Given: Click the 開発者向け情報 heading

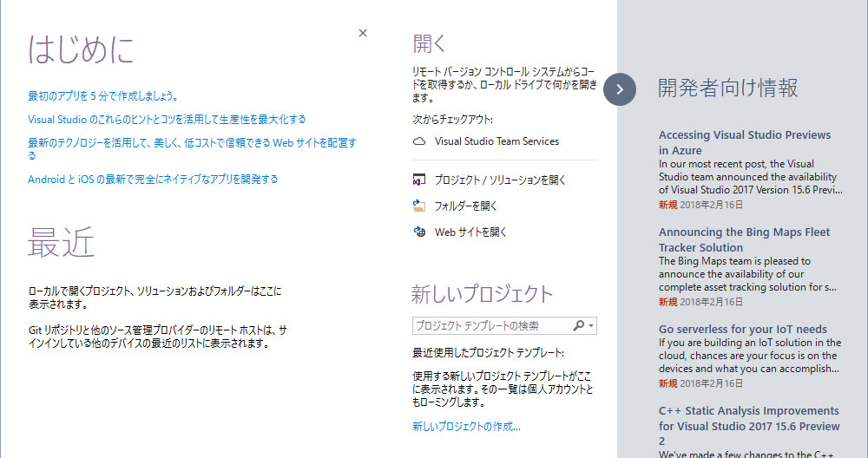Looking at the screenshot, I should pyautogui.click(x=727, y=88).
